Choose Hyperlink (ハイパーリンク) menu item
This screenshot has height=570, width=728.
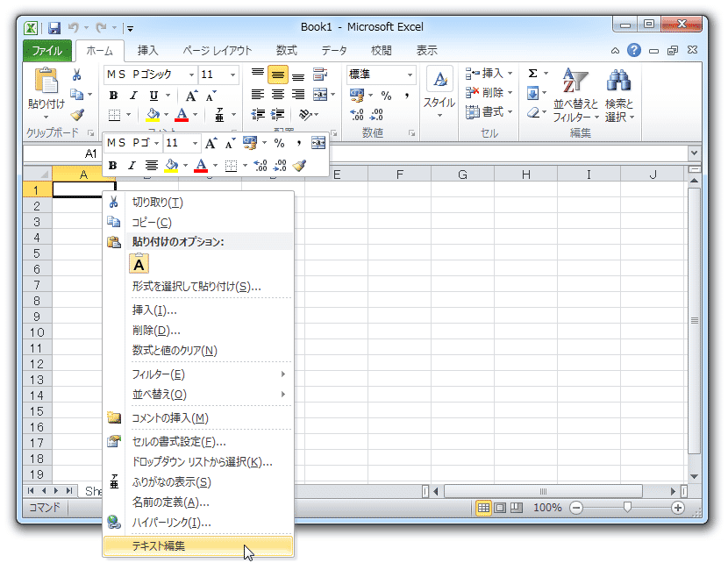[x=199, y=522]
